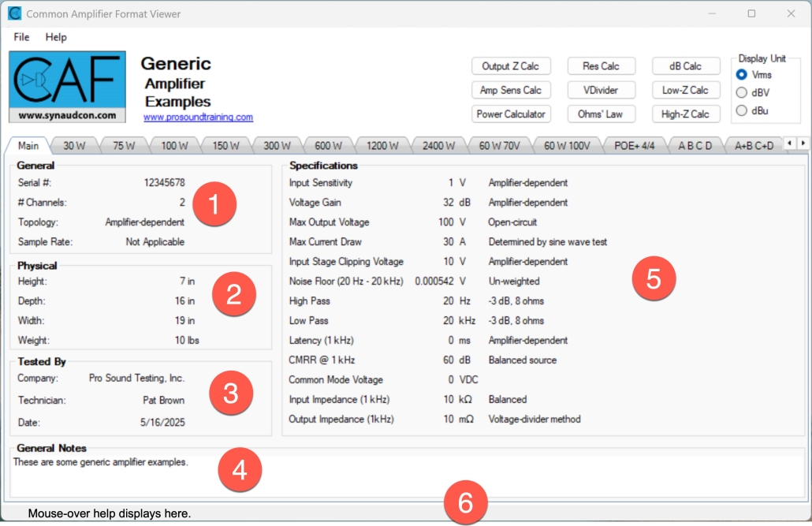Viewport: 812px width, 526px height.
Task: Click the Input Sensitivity label
Action: (321, 183)
